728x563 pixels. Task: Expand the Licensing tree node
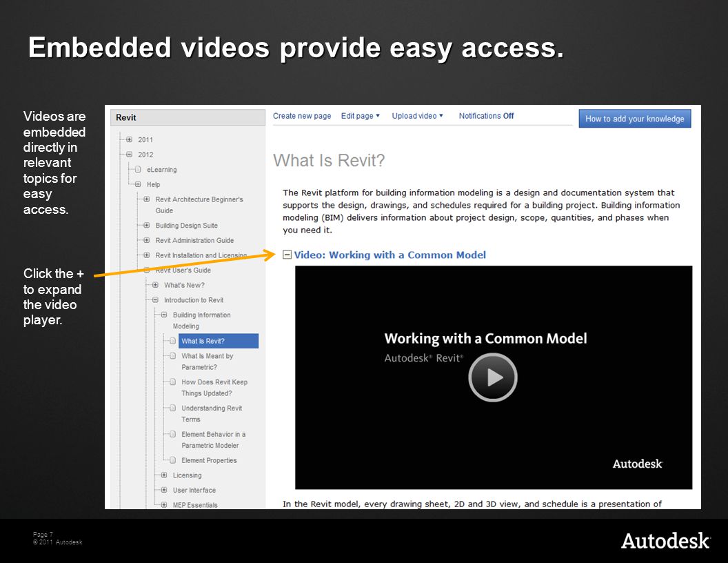coord(164,475)
